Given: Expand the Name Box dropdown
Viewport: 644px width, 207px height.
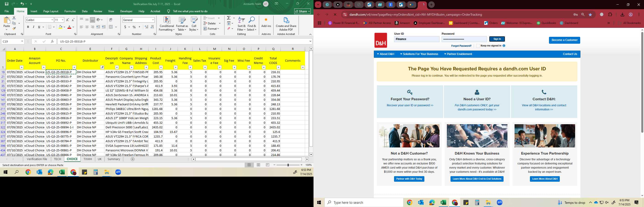Looking at the screenshot, I should coord(22,41).
